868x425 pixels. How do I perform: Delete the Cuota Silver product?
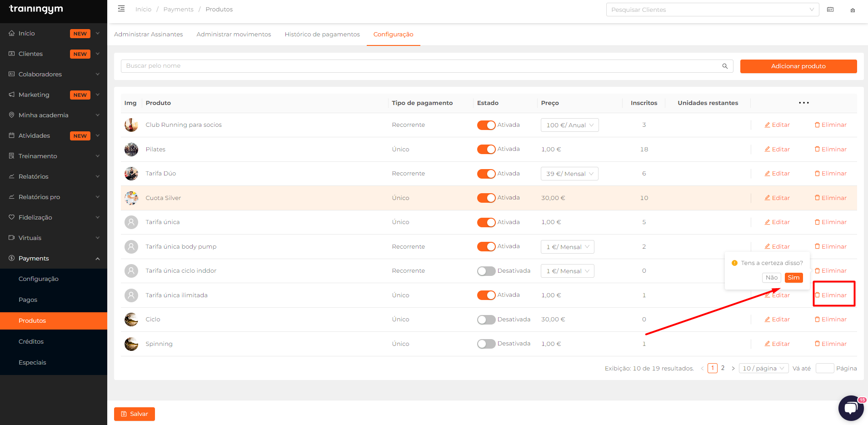click(x=831, y=198)
